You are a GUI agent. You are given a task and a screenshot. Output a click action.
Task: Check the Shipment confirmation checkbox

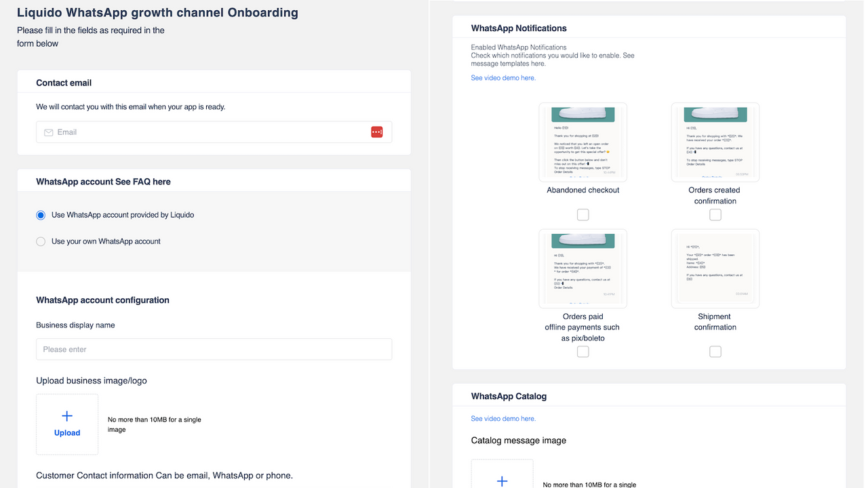click(x=715, y=352)
